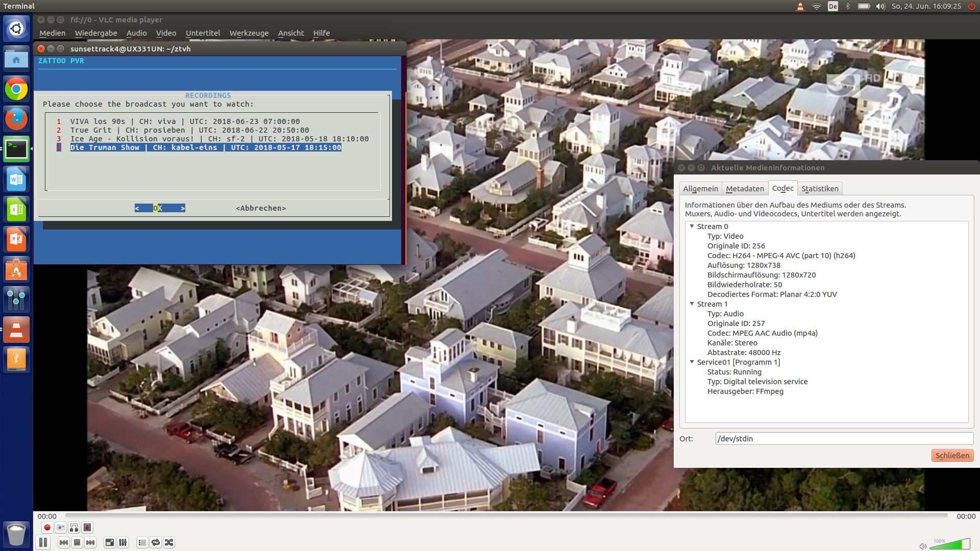
Task: Click the OK button in terminal dialog
Action: point(160,208)
